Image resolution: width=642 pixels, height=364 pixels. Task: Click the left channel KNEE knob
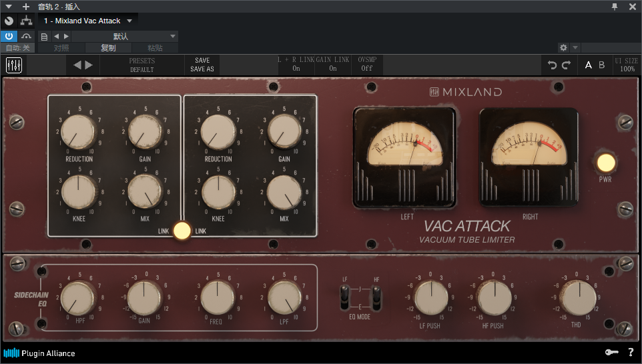pos(79,191)
